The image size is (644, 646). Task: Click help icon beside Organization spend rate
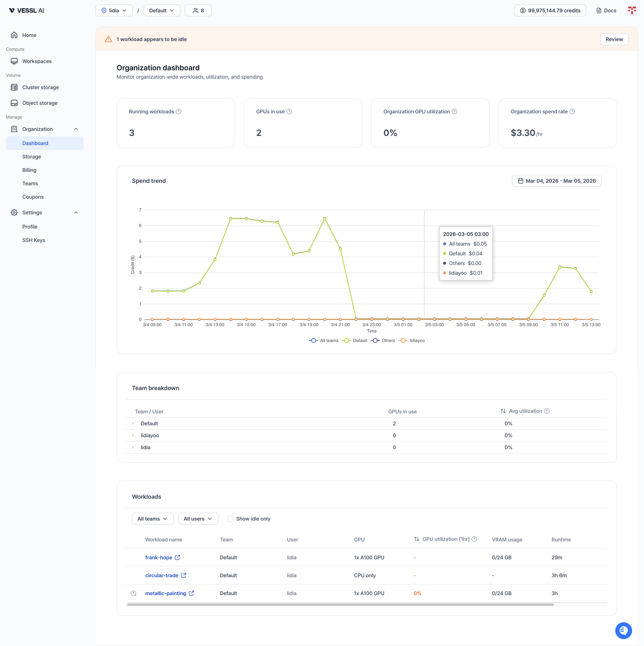pyautogui.click(x=572, y=112)
